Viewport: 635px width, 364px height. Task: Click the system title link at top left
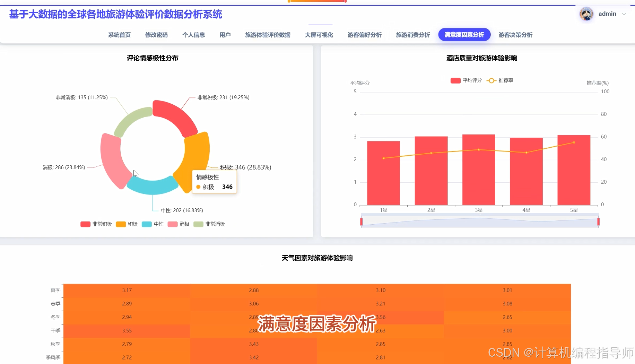[116, 15]
